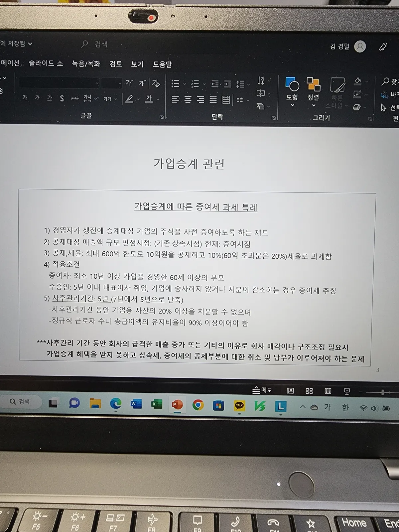Open columns dropdown

(242, 100)
